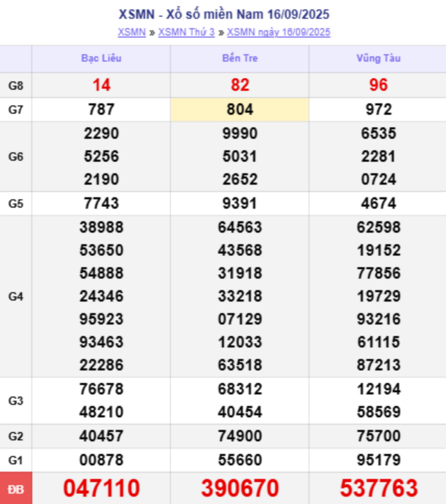Viewport: 446px width, 504px height.
Task: Open the XSMN Thứ 3 breadcrumb link
Action: [x=187, y=32]
